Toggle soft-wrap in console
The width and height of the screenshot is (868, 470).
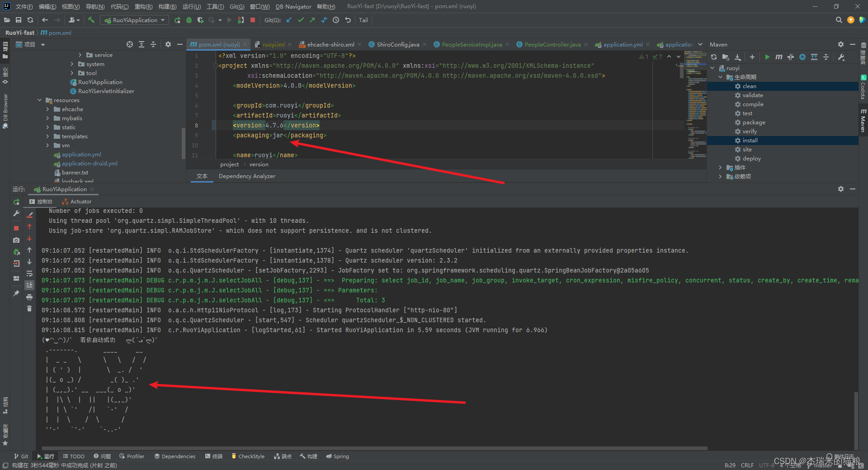coord(29,273)
